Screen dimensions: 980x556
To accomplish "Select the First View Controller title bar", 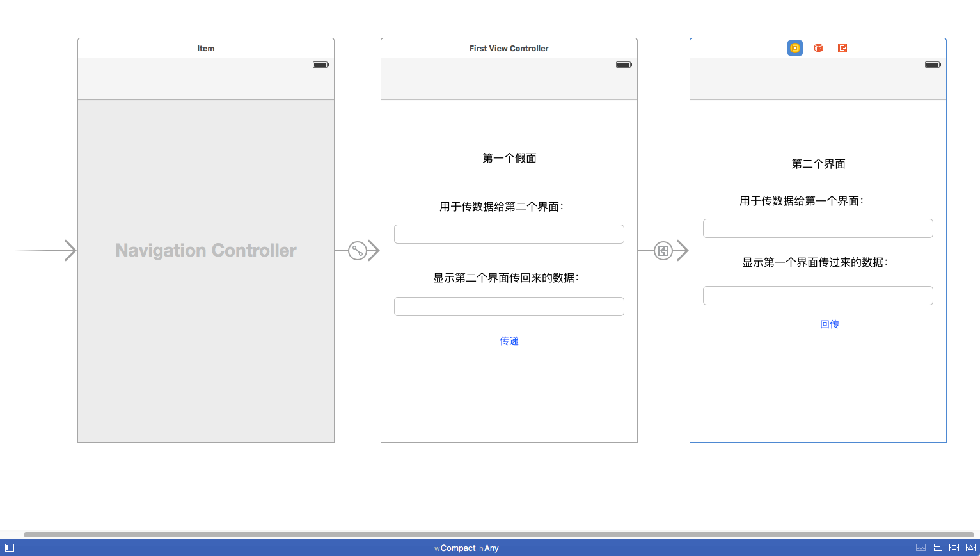I will pos(509,48).
